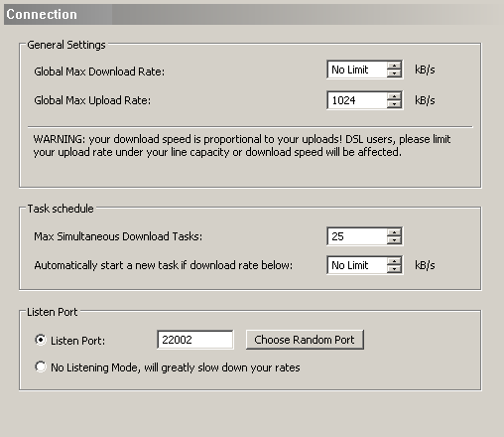Click the Choose Random Port button
504x437 pixels.
[x=305, y=340]
